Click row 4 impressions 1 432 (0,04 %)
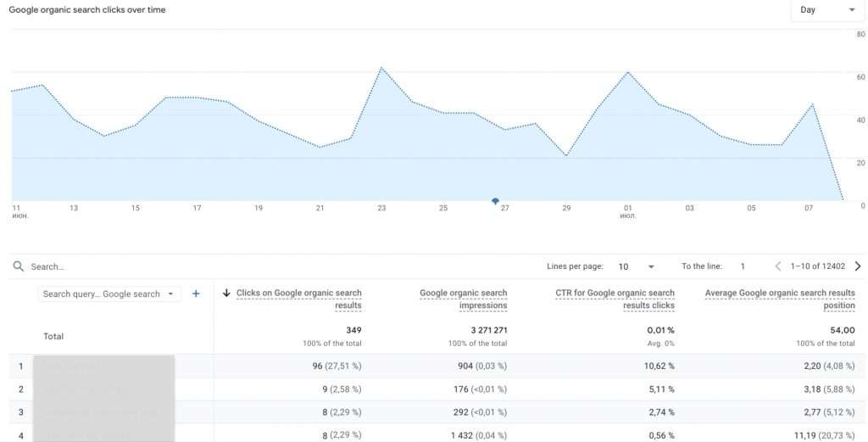 [479, 435]
